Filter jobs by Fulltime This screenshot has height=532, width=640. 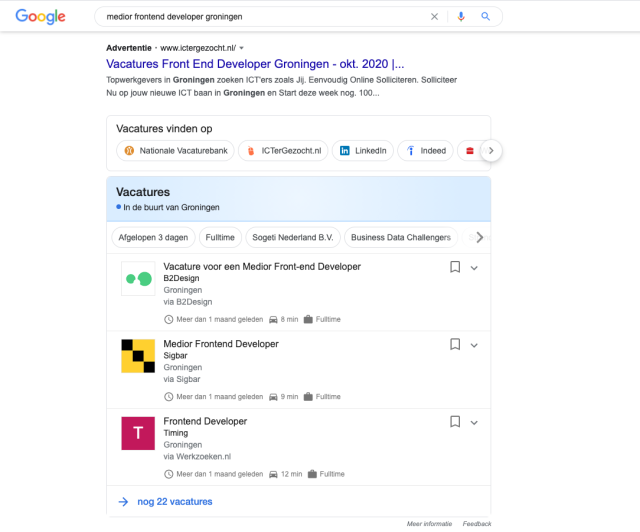pyautogui.click(x=220, y=237)
